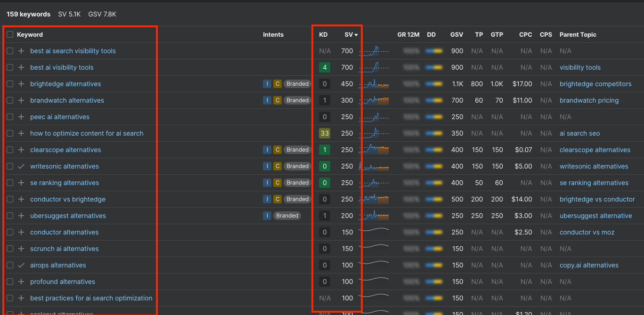644x315 pixels.
Task: Click informational intent badge for 'ubersuggest alternatives'
Action: (267, 216)
